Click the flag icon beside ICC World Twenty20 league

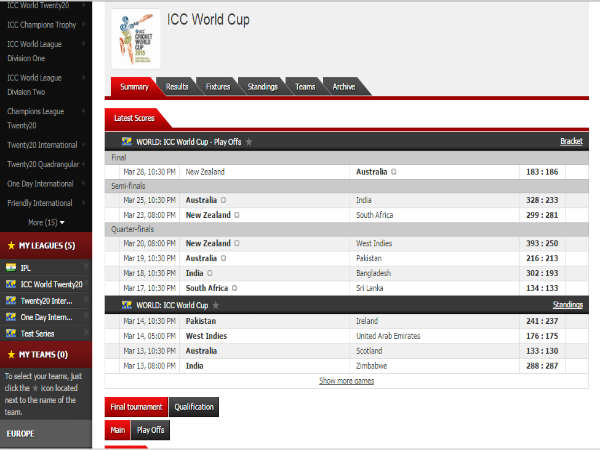tap(11, 285)
